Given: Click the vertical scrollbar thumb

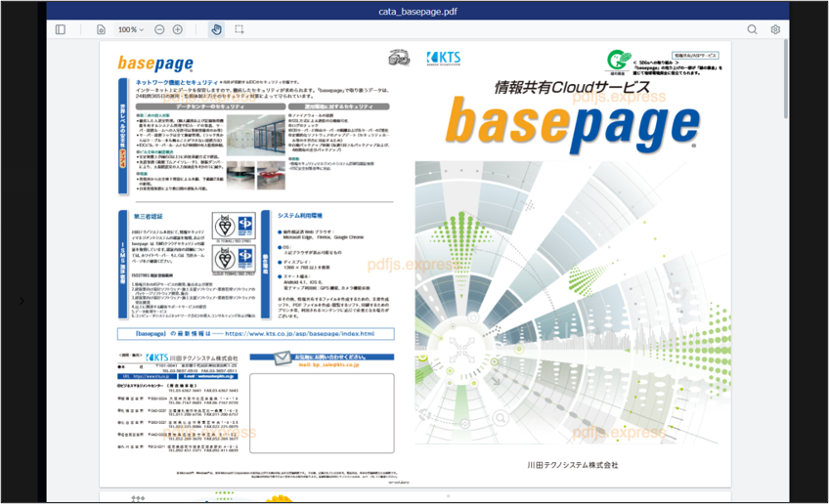Looking at the screenshot, I should [786, 79].
